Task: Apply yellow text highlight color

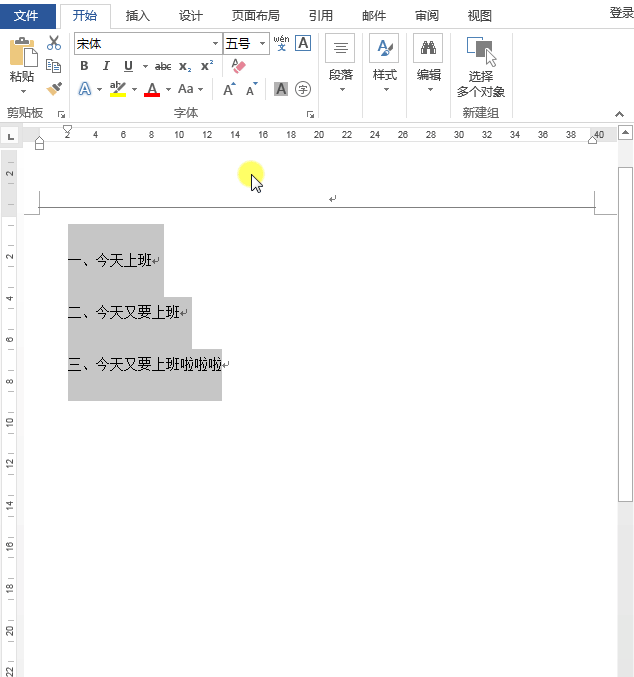Action: tap(117, 89)
